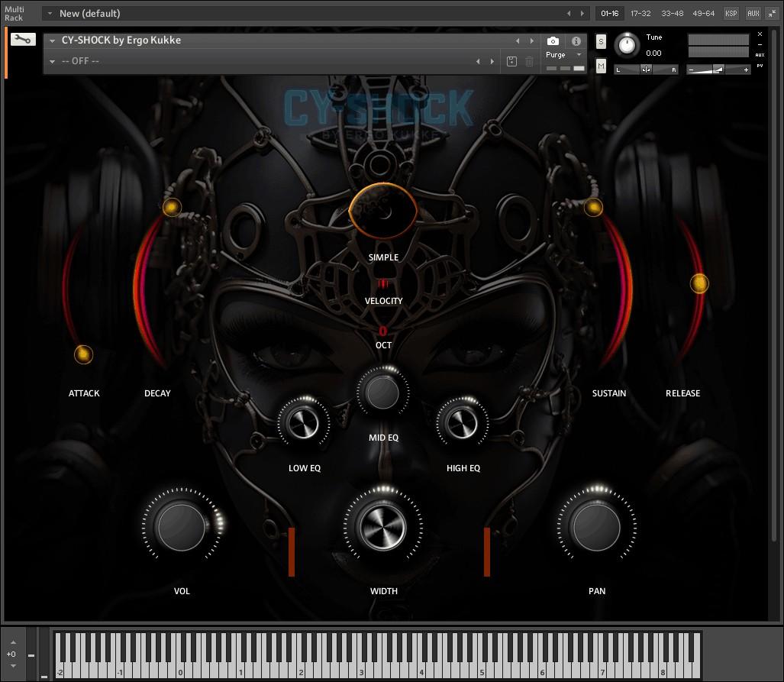The image size is (784, 682).
Task: Solo the CY-SHOCK instrument
Action: pyautogui.click(x=600, y=43)
